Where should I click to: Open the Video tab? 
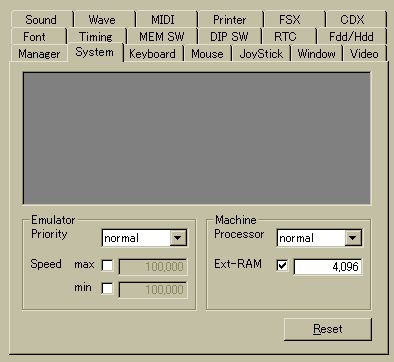(365, 54)
